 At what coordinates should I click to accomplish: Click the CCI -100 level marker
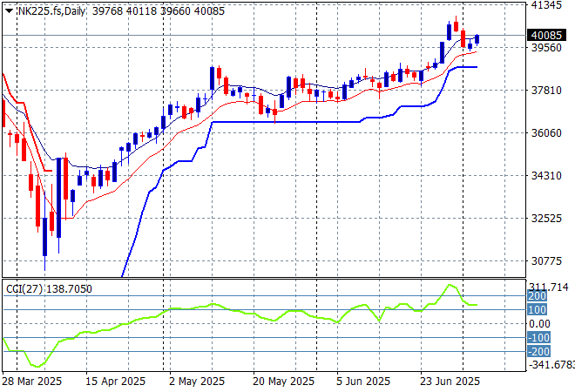pyautogui.click(x=538, y=337)
